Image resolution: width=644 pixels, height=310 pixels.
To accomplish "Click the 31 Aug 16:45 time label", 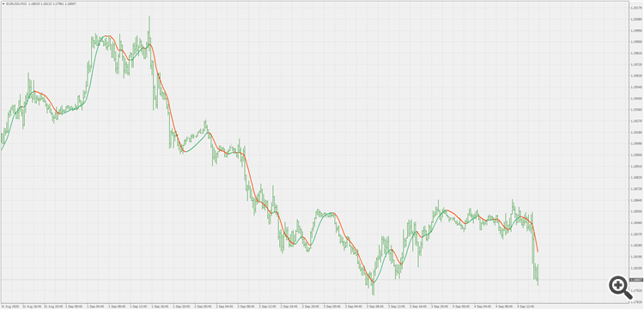I will (x=32, y=307).
